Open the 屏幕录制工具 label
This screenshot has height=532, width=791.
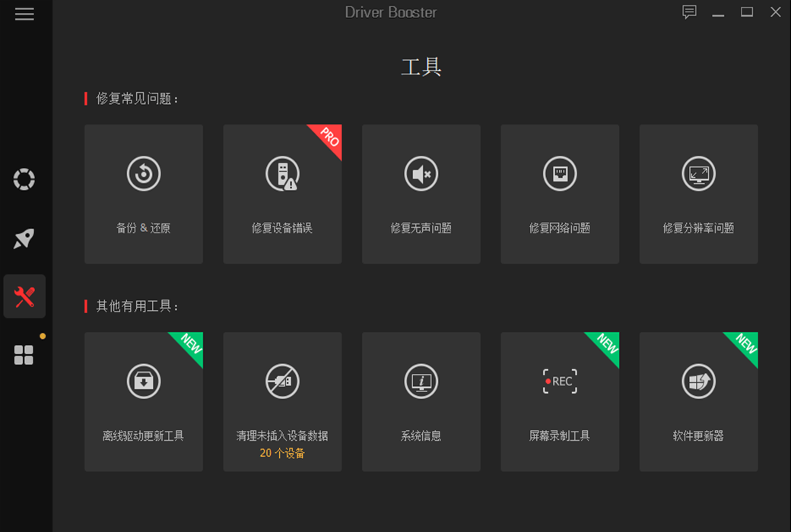coord(560,435)
